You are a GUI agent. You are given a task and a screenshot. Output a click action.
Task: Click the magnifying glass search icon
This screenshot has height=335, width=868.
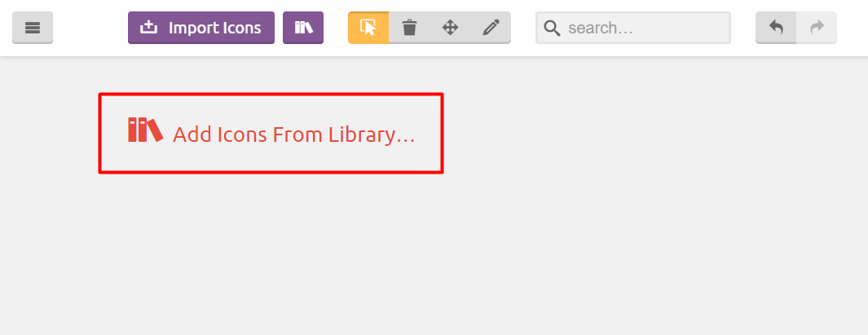point(552,28)
